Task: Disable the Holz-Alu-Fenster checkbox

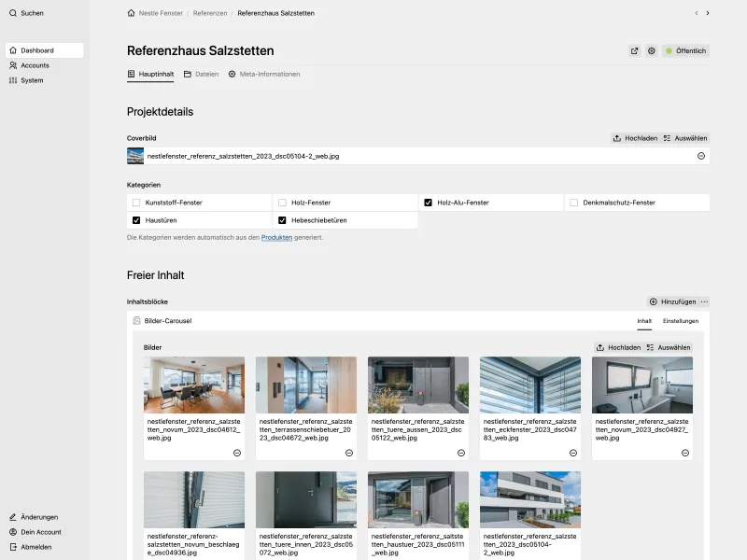Action: (x=428, y=202)
